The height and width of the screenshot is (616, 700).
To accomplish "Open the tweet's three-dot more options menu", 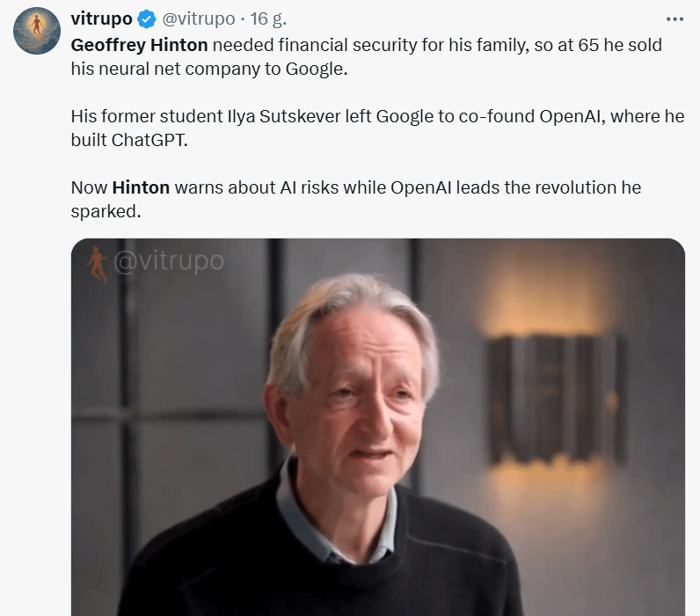I will (x=674, y=18).
